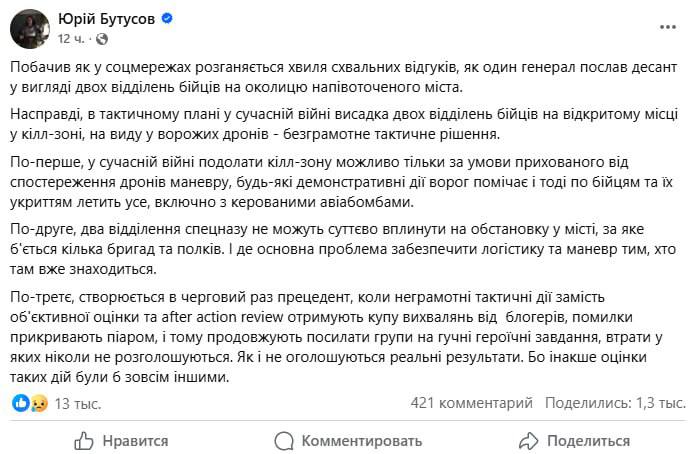
Task: Click the speech bubble comment icon
Action: [285, 440]
